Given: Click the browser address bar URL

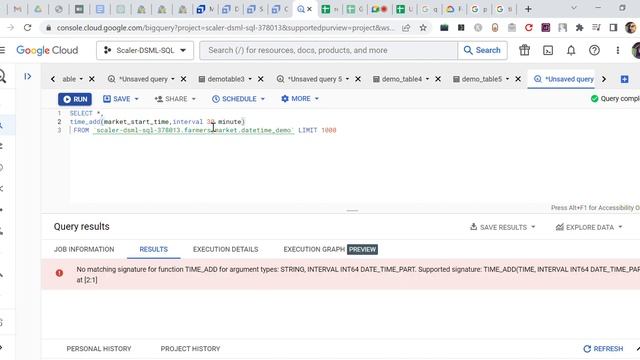Looking at the screenshot, I should pyautogui.click(x=226, y=28).
